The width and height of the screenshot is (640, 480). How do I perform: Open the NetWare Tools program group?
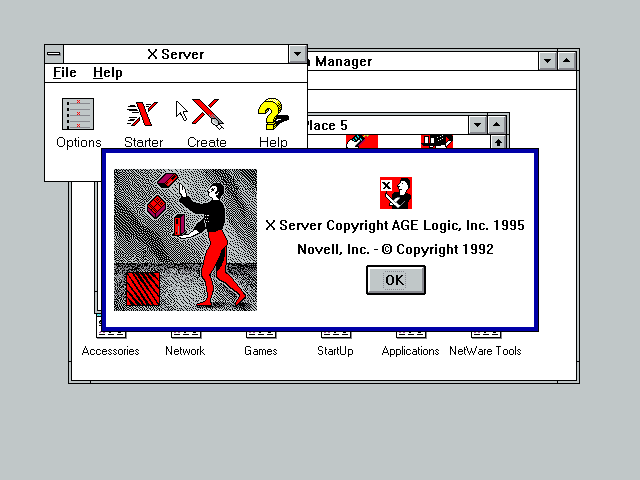[x=485, y=344]
